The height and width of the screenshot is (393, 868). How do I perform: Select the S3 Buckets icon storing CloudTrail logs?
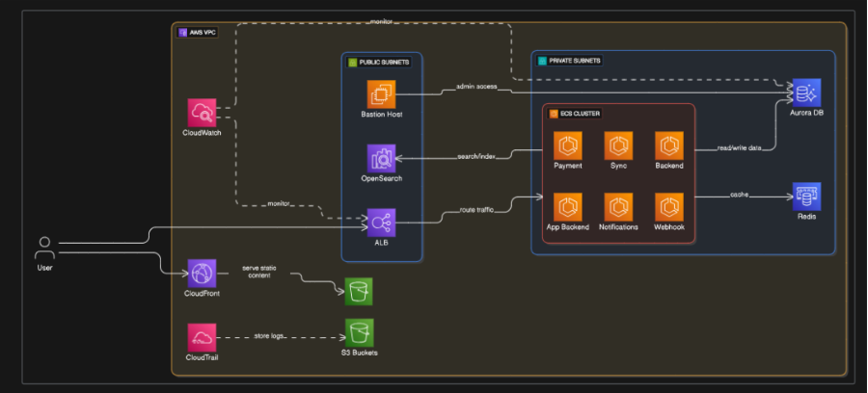(x=360, y=332)
